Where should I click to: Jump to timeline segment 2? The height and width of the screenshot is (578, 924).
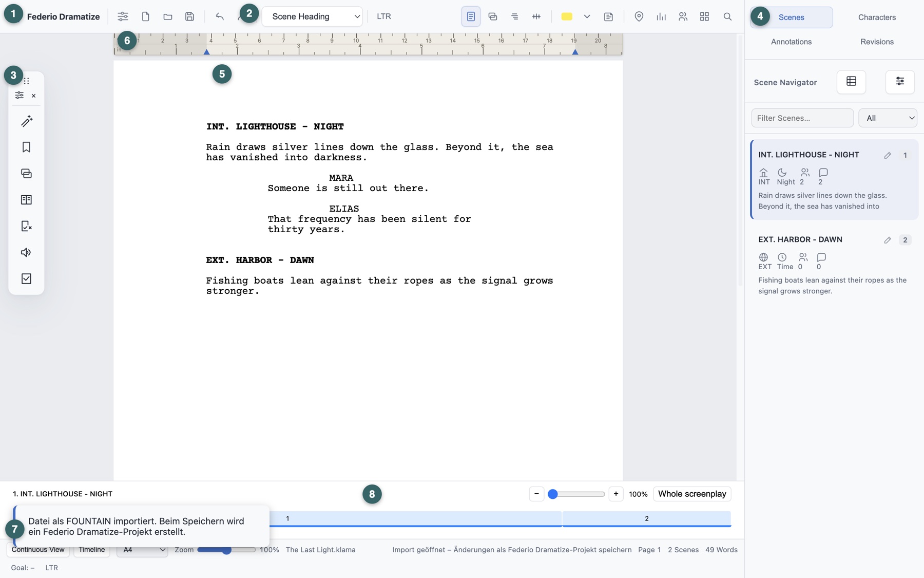(646, 519)
